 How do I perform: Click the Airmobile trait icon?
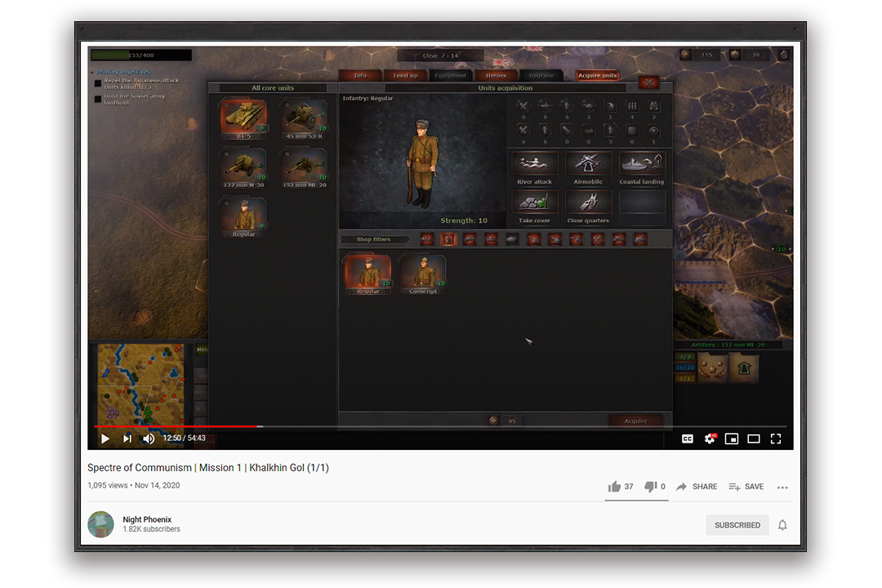tap(588, 163)
